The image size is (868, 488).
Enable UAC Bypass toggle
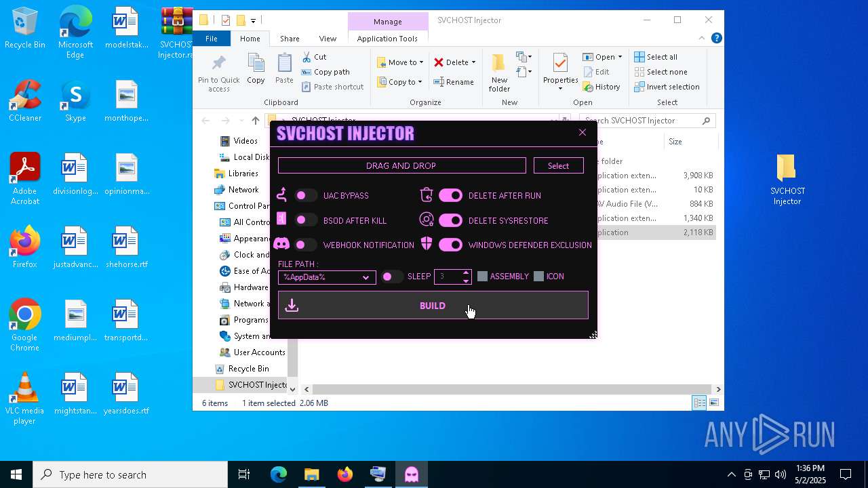click(305, 195)
